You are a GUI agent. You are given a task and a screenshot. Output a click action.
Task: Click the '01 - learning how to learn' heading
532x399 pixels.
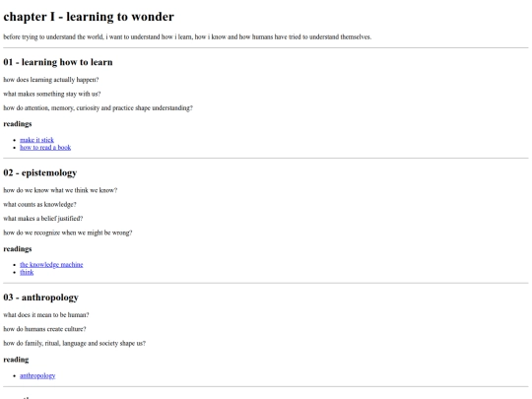pos(58,62)
